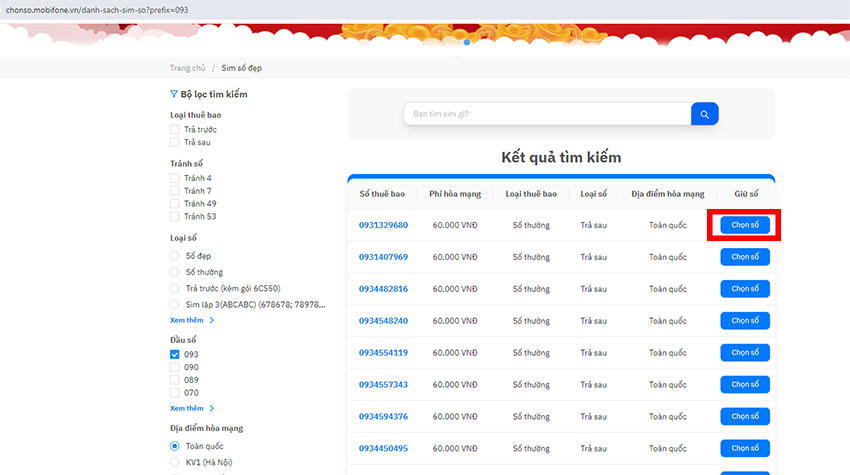This screenshot has height=475, width=850.
Task: Select the Số đẹp radio button
Action: (175, 255)
